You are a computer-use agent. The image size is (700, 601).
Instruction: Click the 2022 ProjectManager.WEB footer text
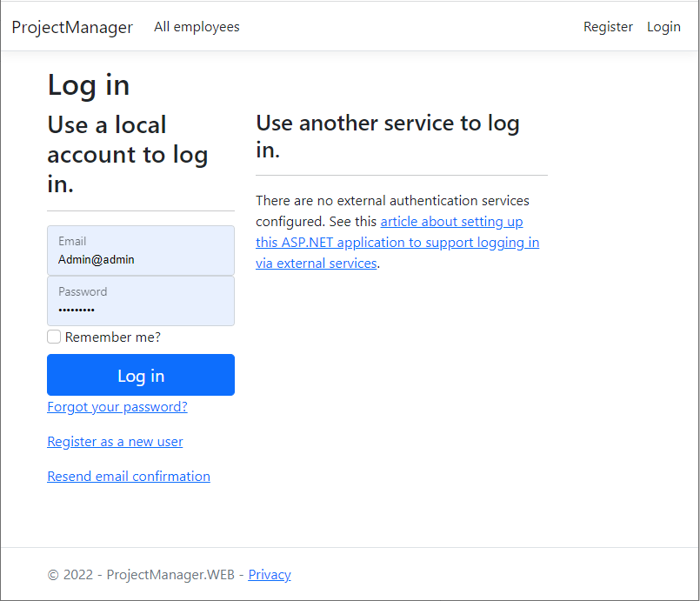[x=146, y=575]
